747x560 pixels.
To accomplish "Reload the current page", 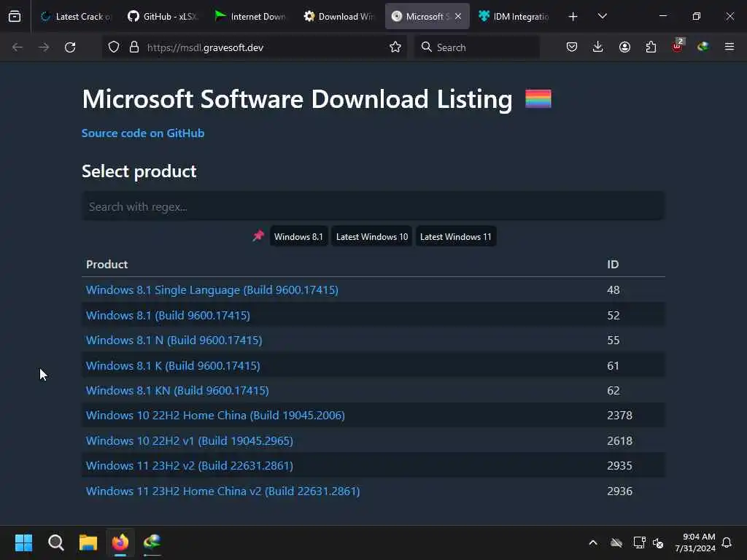I will (x=70, y=47).
